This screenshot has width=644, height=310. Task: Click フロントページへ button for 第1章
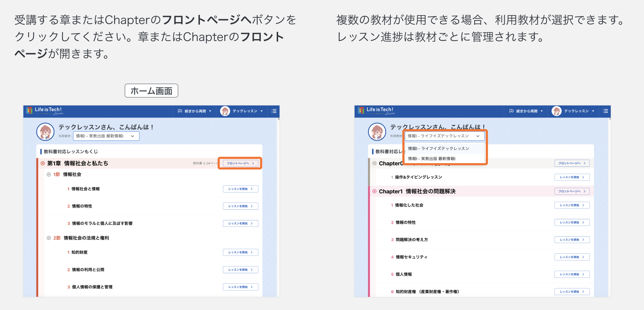(x=241, y=163)
